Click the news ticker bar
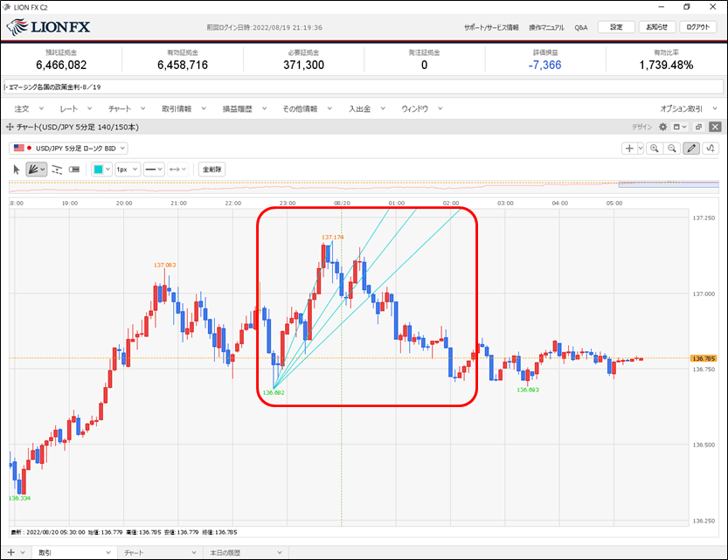 [x=364, y=86]
